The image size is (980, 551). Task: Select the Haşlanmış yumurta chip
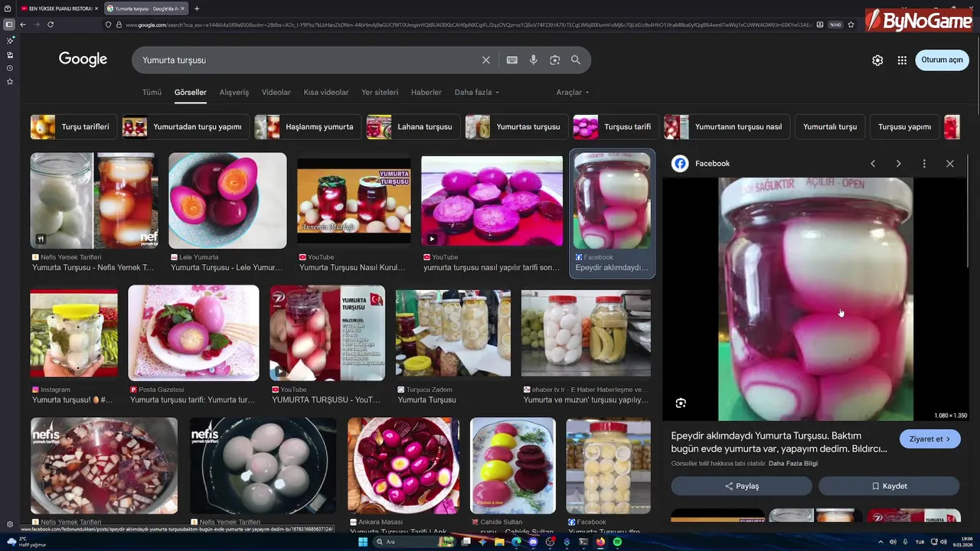pyautogui.click(x=308, y=127)
